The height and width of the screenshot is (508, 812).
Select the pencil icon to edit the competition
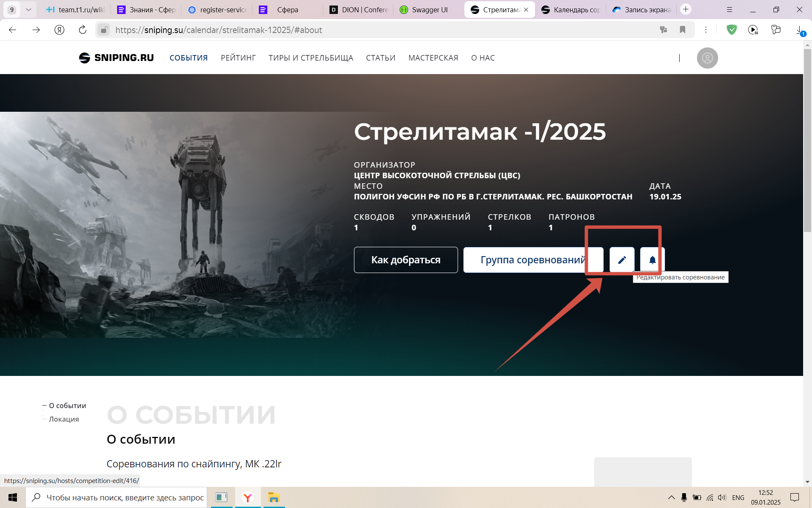[x=622, y=260]
